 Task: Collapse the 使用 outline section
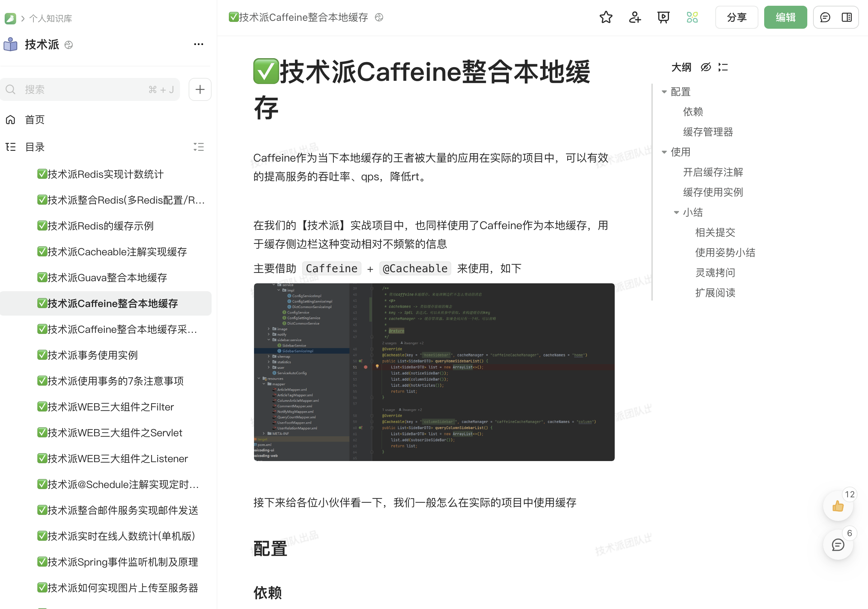pyautogui.click(x=664, y=152)
